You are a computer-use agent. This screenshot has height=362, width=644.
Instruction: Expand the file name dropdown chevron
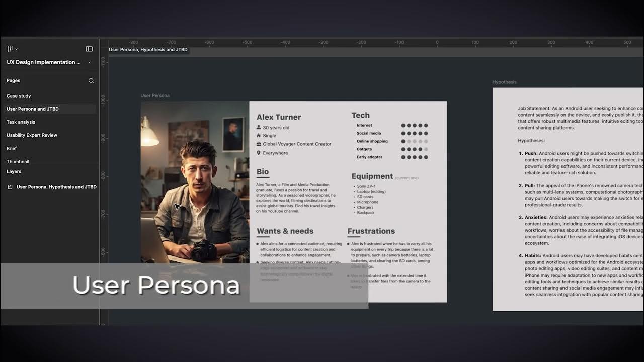(90, 63)
